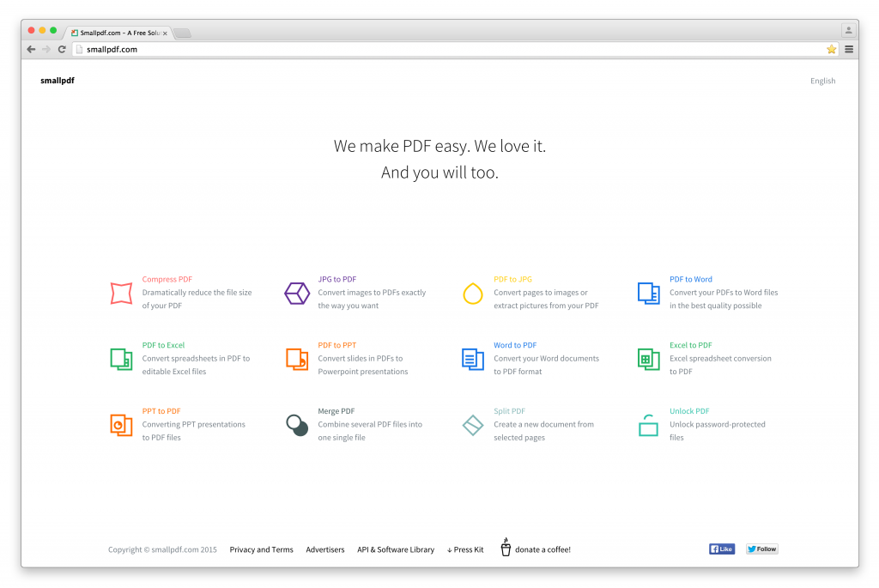Image resolution: width=879 pixels, height=588 pixels.
Task: Open the Unlock PDF link
Action: 689,411
